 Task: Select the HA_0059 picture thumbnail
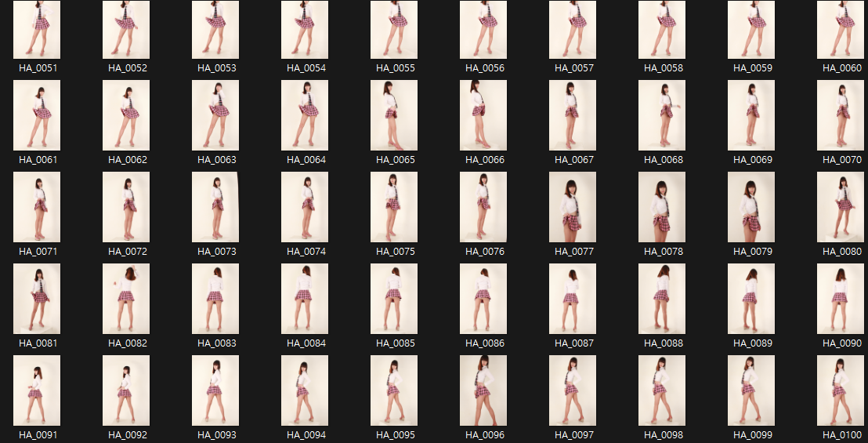pyautogui.click(x=751, y=30)
